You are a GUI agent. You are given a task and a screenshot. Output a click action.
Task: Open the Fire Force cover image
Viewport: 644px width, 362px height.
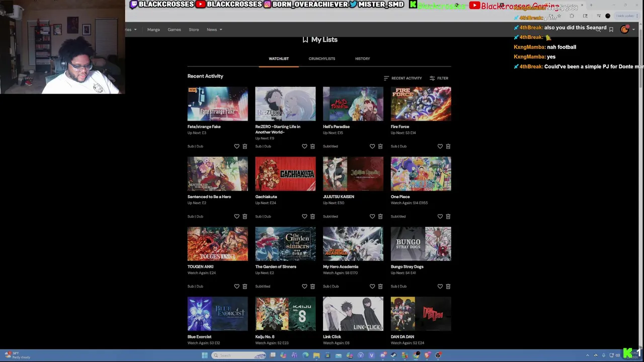click(421, 104)
